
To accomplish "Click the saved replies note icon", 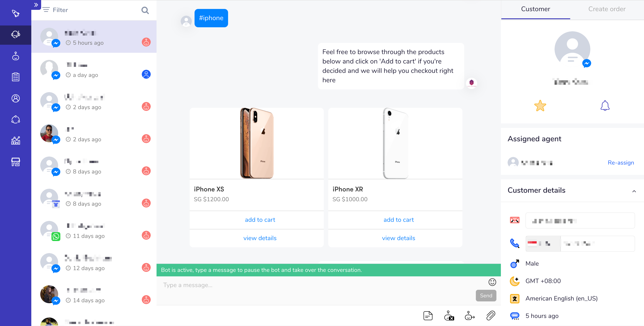I will click(x=428, y=315).
